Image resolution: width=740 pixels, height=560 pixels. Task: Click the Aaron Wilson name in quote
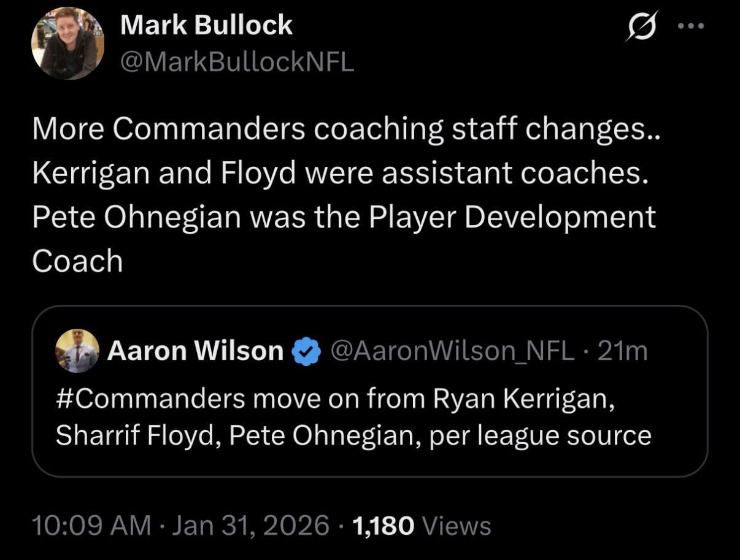pos(195,351)
